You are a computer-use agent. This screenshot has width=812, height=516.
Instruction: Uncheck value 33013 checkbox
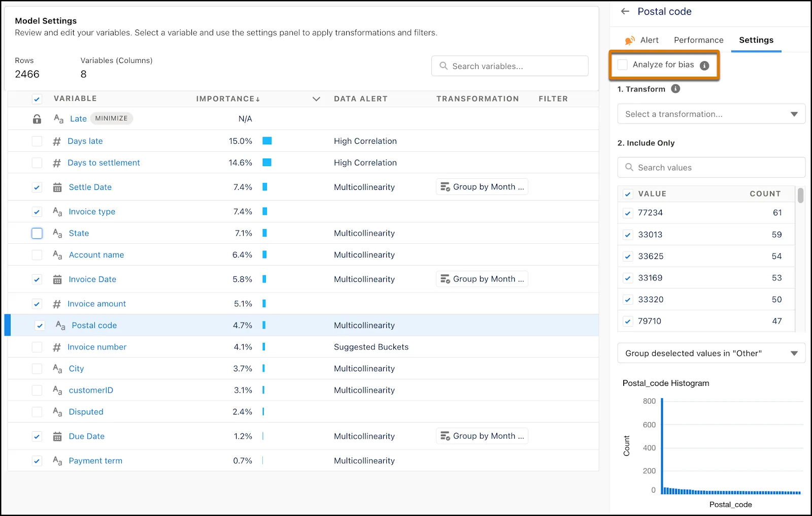[628, 235]
